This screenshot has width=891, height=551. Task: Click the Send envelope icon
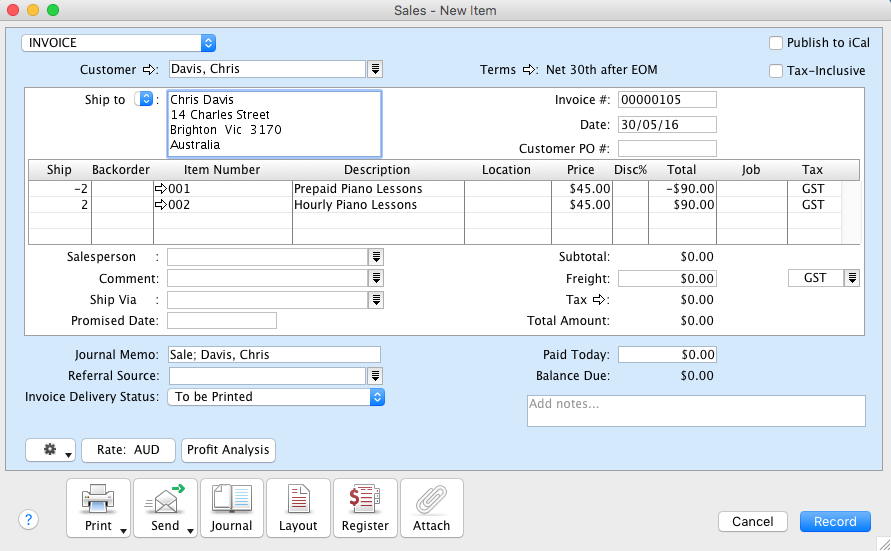click(x=165, y=500)
